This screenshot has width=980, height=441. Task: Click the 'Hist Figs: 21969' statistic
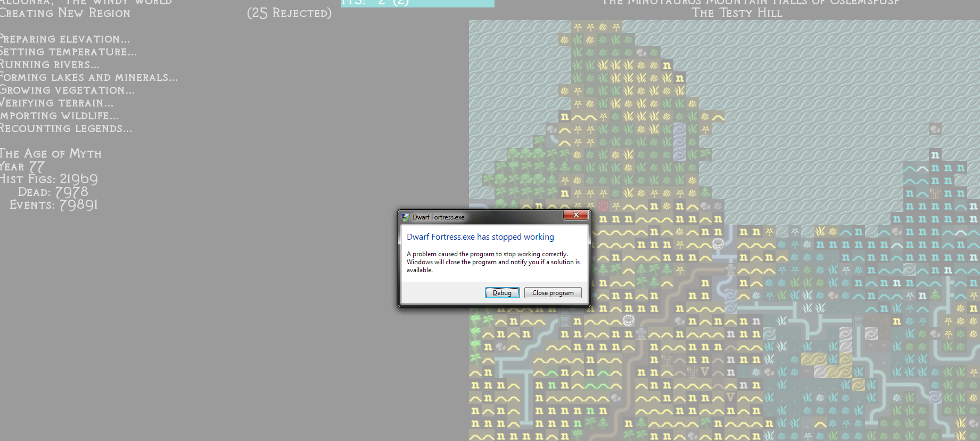pyautogui.click(x=49, y=179)
